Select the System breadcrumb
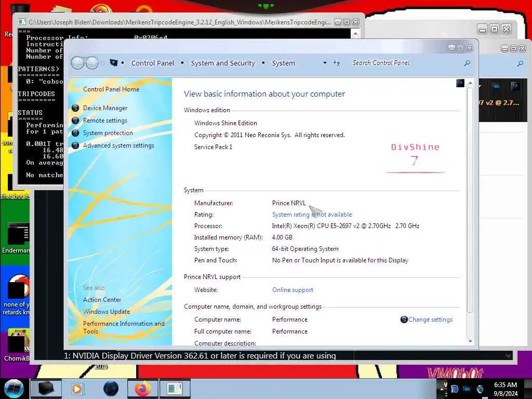This screenshot has height=399, width=532. tap(283, 63)
